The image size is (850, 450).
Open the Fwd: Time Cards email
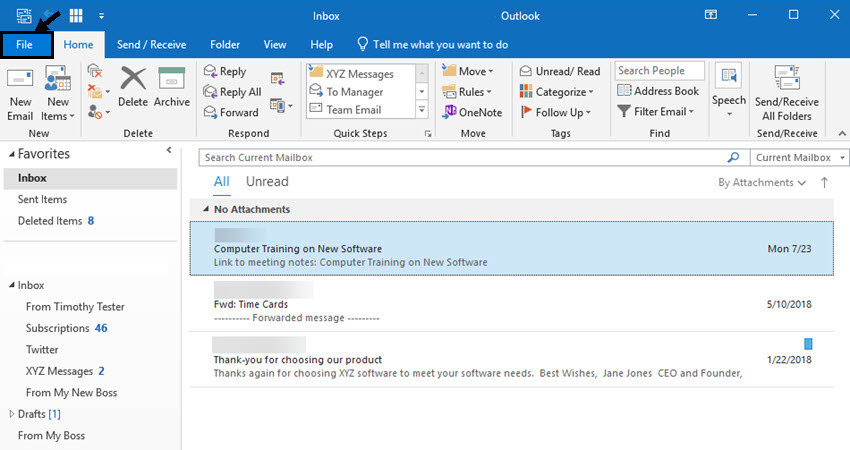point(512,304)
